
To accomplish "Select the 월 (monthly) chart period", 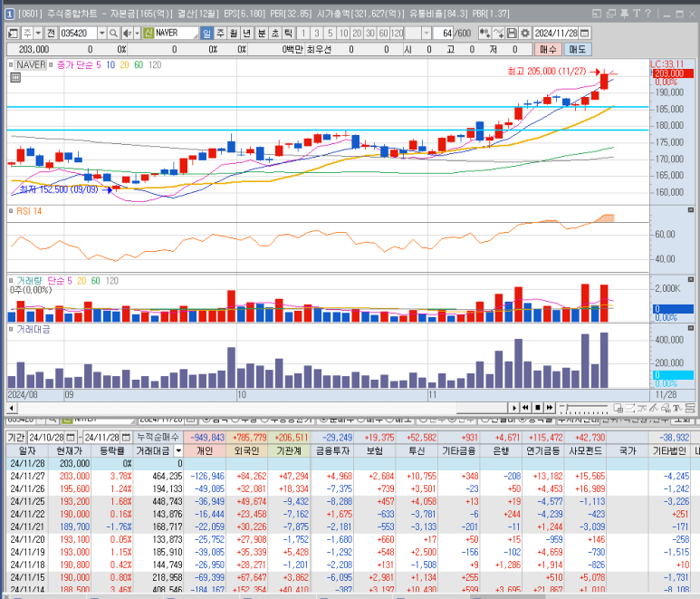I will coord(234,33).
